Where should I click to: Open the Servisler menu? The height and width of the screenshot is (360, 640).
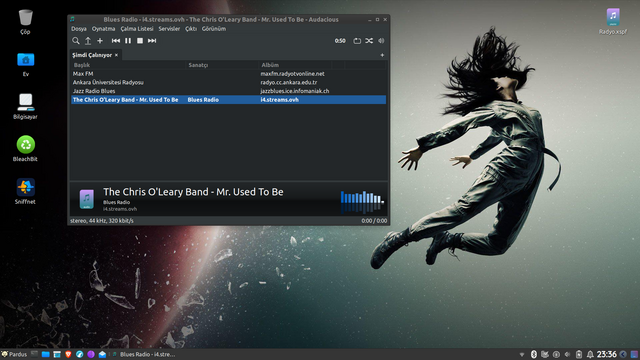(169, 29)
